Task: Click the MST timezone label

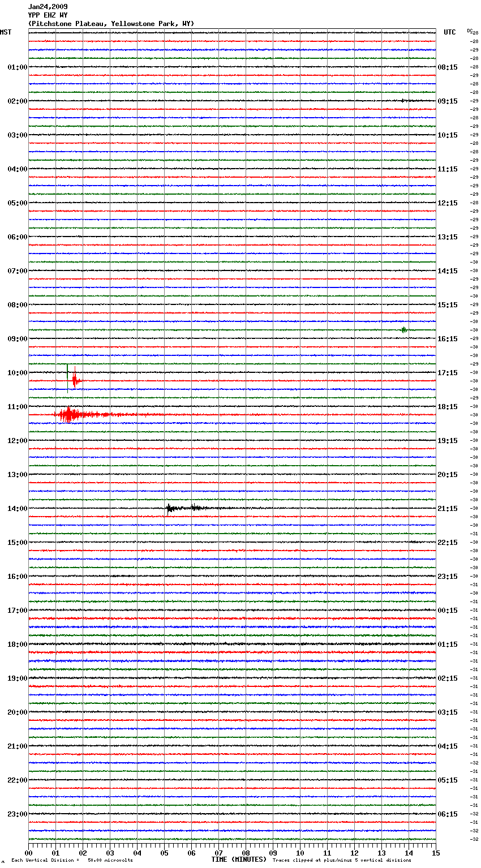Action: click(6, 32)
